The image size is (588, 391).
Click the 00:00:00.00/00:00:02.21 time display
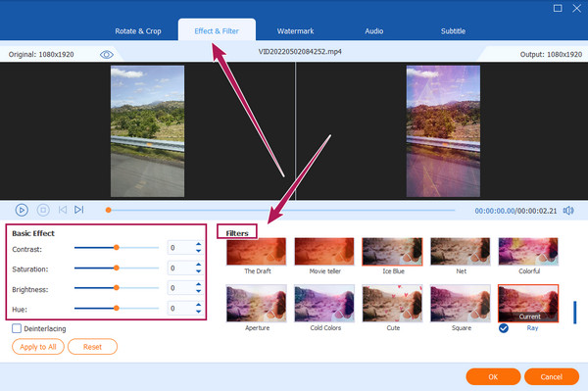click(515, 211)
